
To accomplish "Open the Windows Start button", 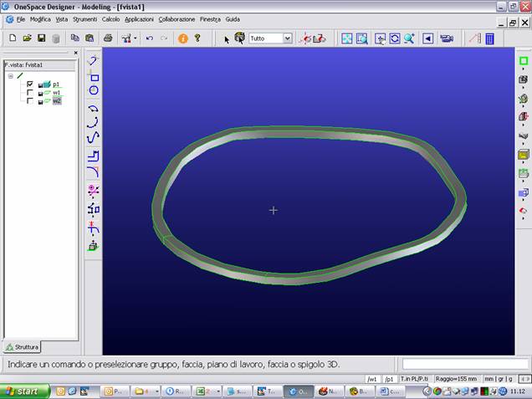I will [x=25, y=391].
